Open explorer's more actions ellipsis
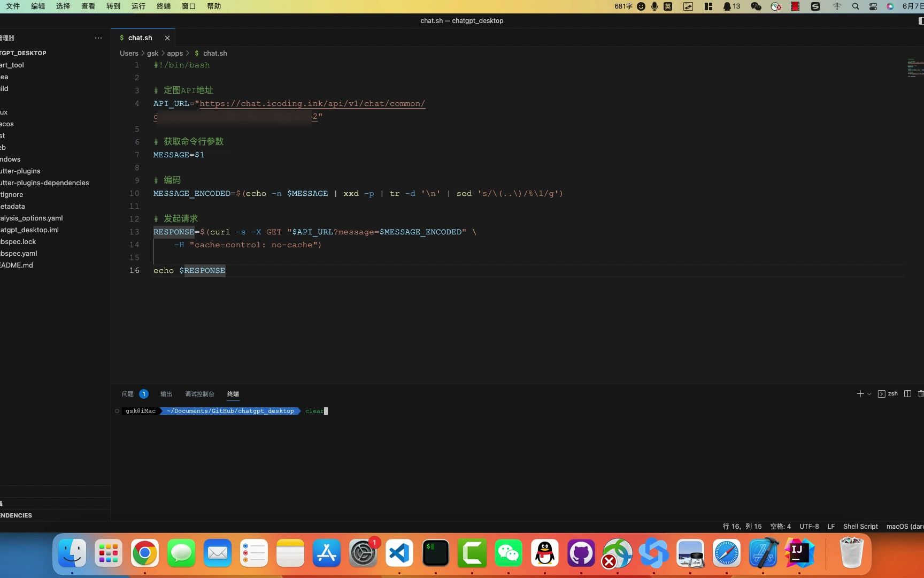924x578 pixels. (98, 38)
